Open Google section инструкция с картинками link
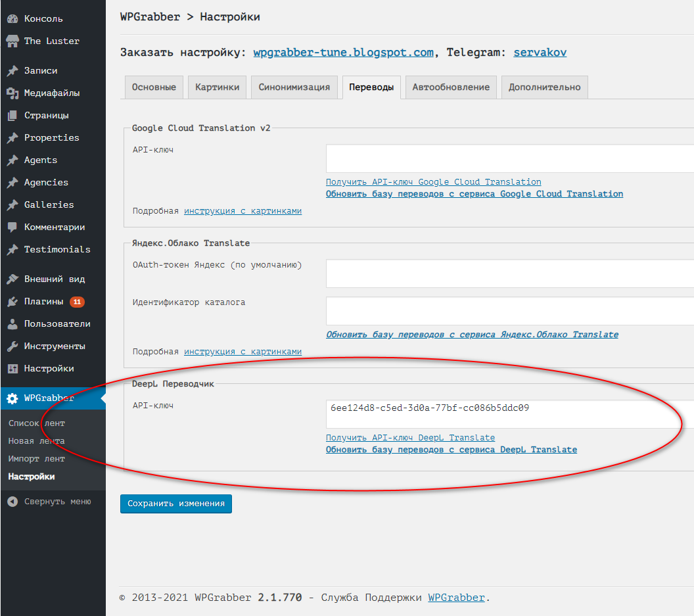 tap(243, 211)
